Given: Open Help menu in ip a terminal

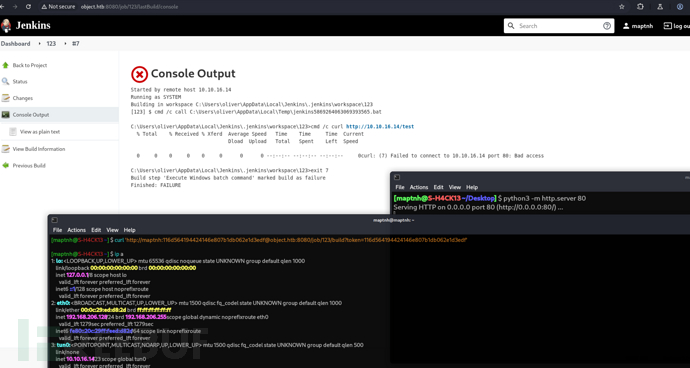Looking at the screenshot, I should point(129,230).
